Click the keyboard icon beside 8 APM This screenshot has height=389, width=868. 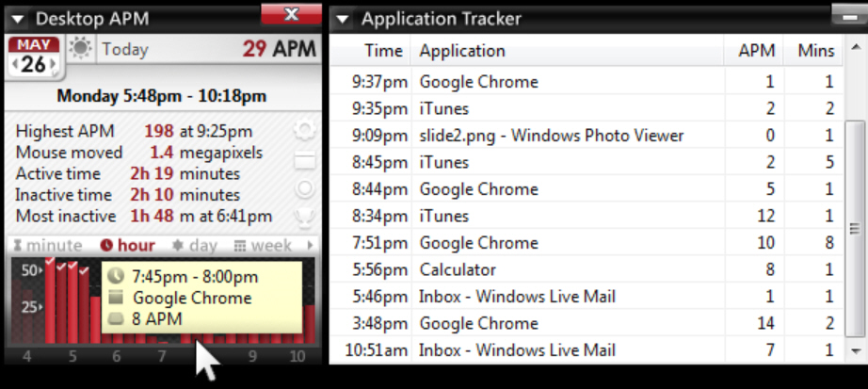click(x=115, y=318)
